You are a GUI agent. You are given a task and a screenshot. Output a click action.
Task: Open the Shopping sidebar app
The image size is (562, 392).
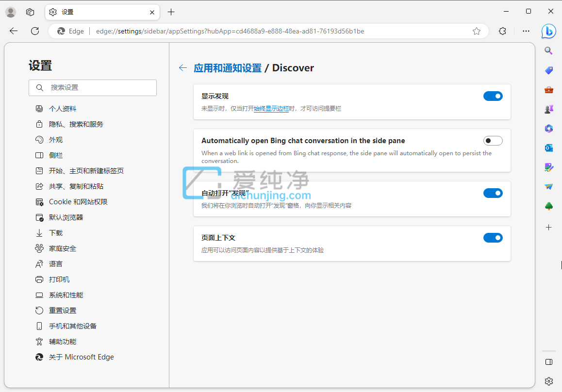pyautogui.click(x=548, y=70)
